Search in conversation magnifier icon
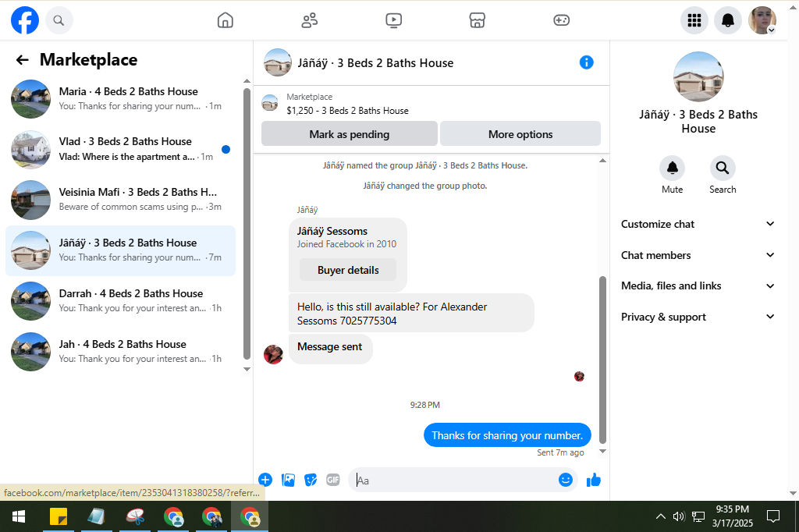This screenshot has height=532, width=799. [722, 168]
